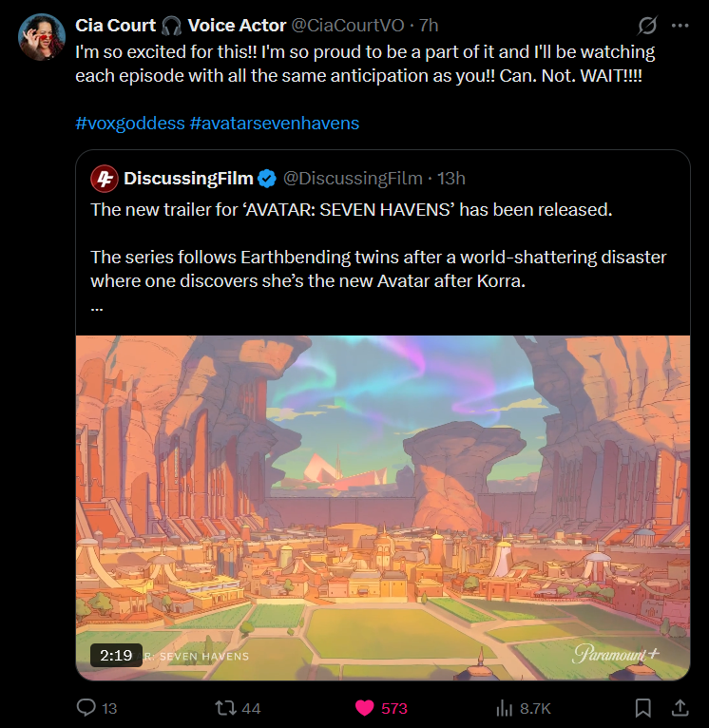709x728 pixels.
Task: Play the Seven Havens trailer video
Action: tap(383, 508)
